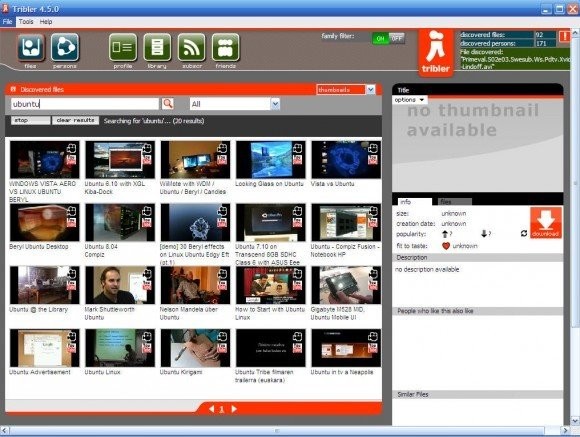Open the Tools menu
580x437 pixels.
[x=26, y=21]
